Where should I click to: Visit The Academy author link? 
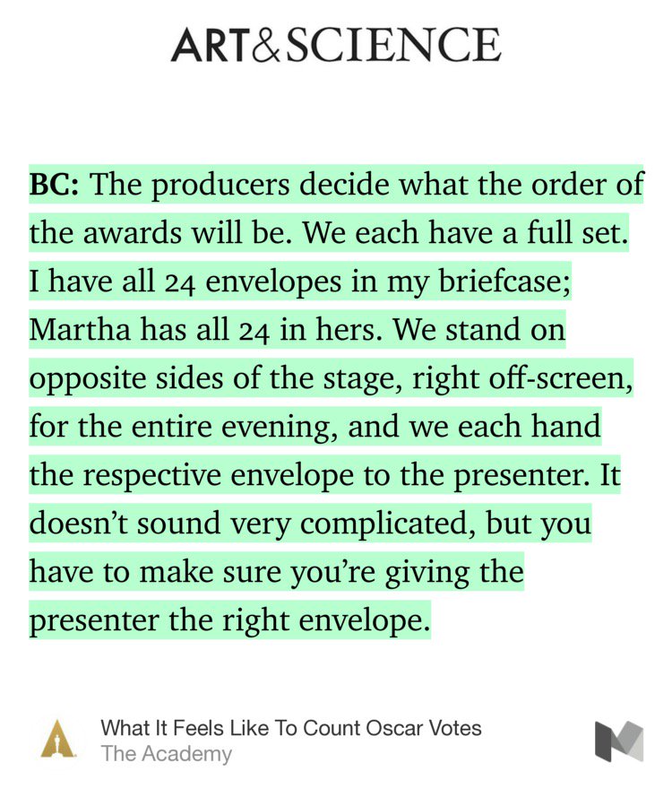click(x=166, y=753)
